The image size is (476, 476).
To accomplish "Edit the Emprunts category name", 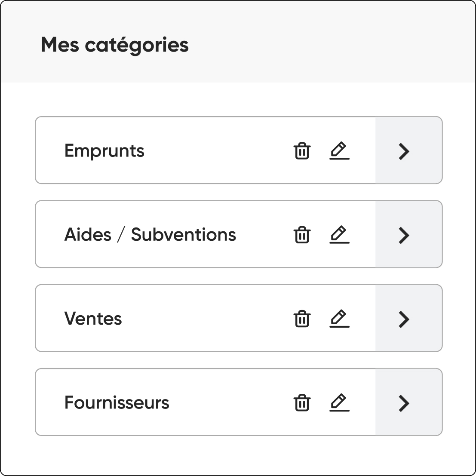I will [x=339, y=150].
